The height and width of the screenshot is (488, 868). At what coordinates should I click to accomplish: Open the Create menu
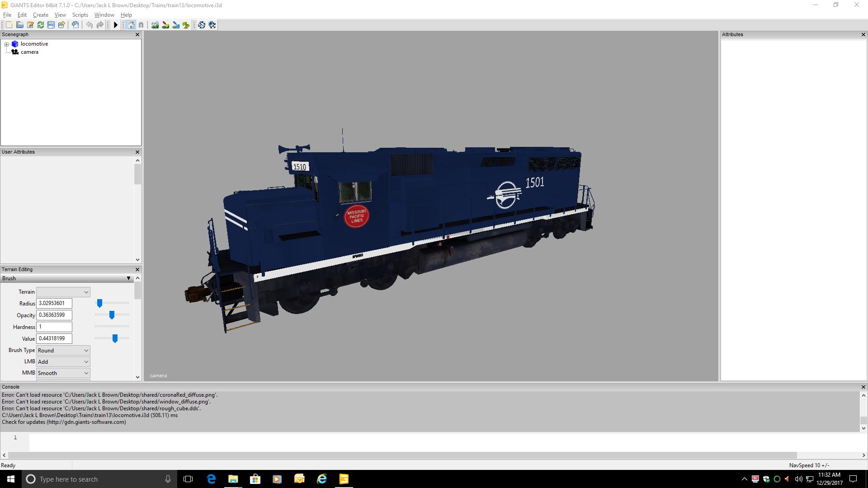pos(41,15)
